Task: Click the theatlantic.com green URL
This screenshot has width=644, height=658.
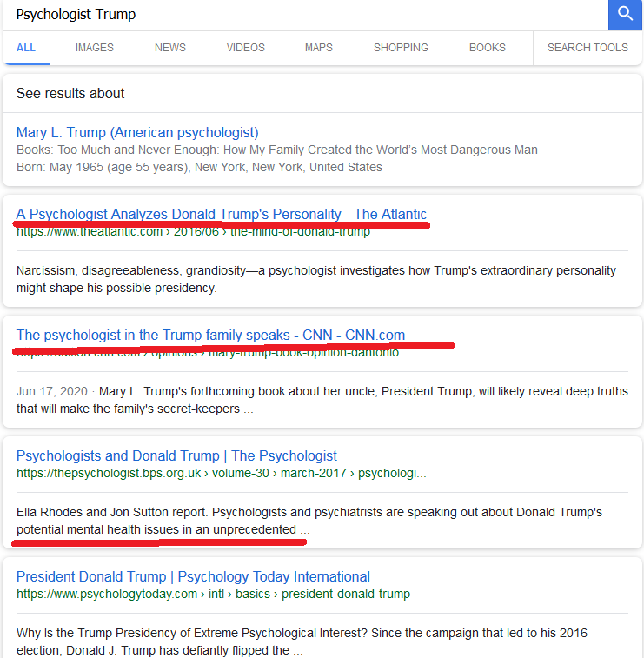Action: tap(193, 231)
